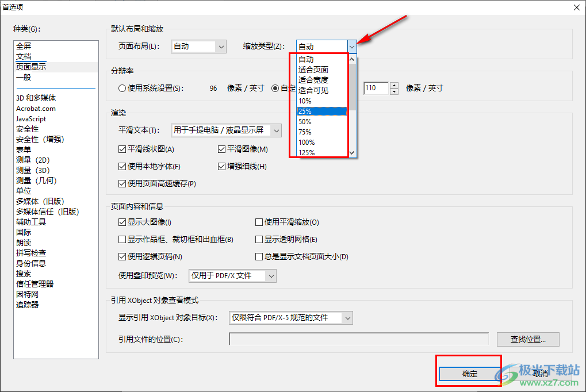
Task: Choose 自动 in zoom list
Action: click(x=322, y=59)
